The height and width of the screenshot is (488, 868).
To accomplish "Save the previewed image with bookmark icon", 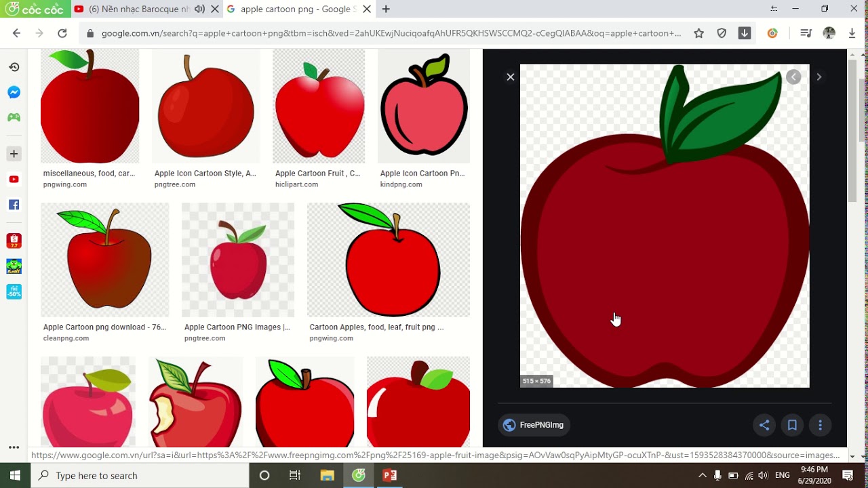I will click(x=792, y=425).
